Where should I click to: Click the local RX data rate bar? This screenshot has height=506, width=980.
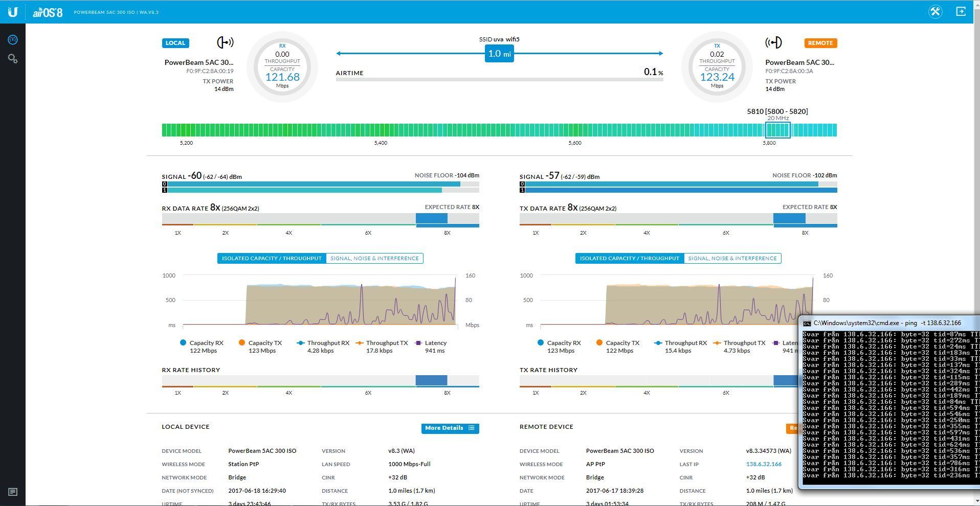tap(320, 220)
